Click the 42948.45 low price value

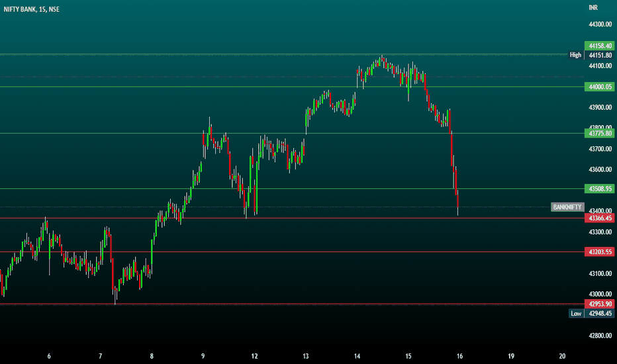tap(600, 314)
